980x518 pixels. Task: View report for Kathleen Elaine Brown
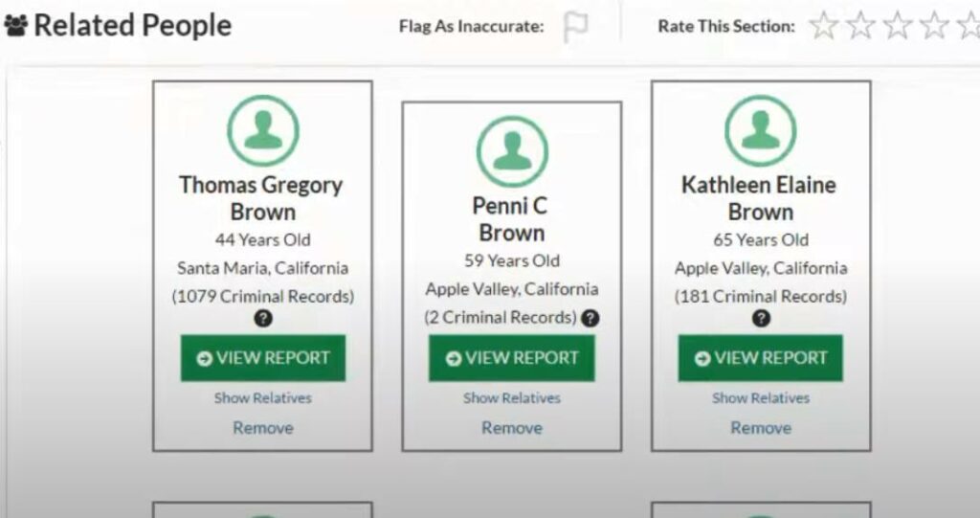coord(761,358)
